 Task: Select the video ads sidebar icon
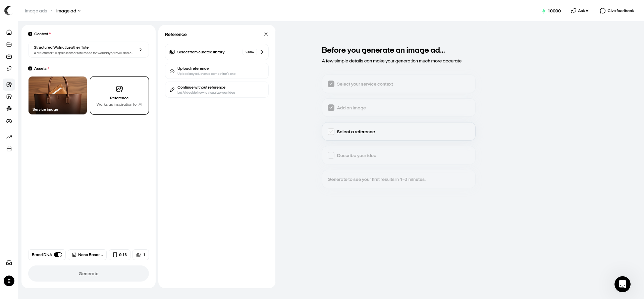coord(9,97)
